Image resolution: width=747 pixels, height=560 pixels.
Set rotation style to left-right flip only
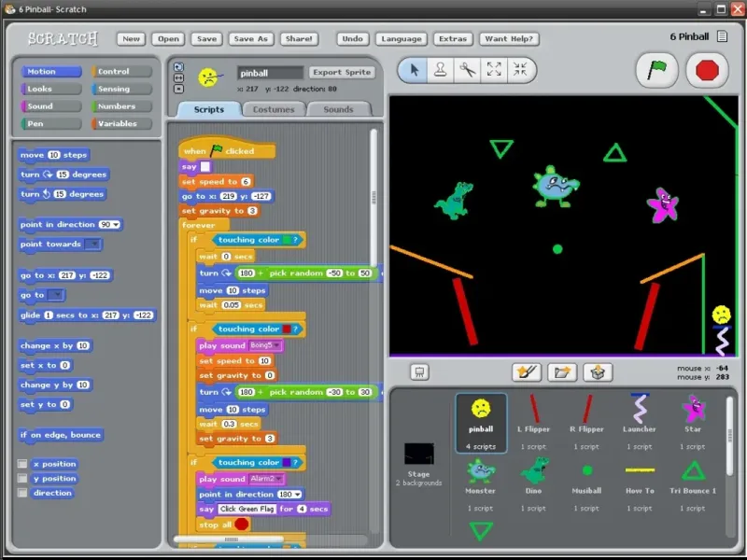pyautogui.click(x=178, y=77)
